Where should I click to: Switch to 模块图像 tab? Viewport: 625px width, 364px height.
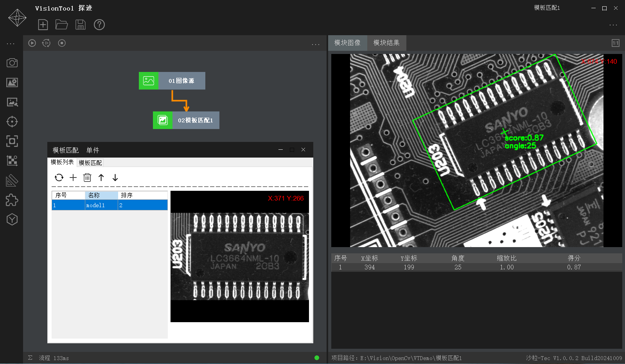point(347,43)
